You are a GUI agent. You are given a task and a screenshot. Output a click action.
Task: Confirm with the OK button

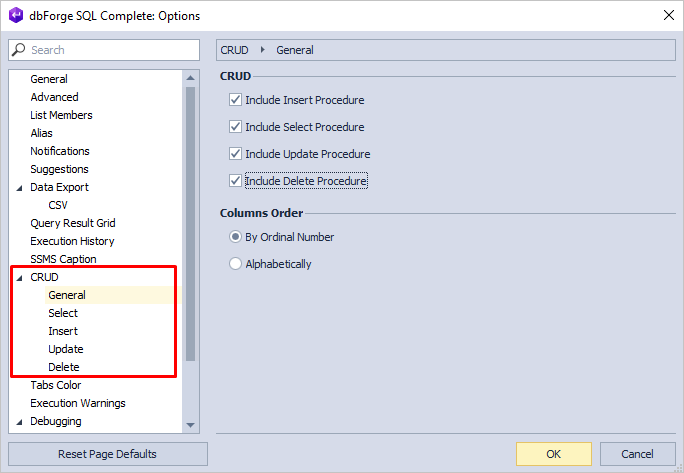[x=554, y=454]
